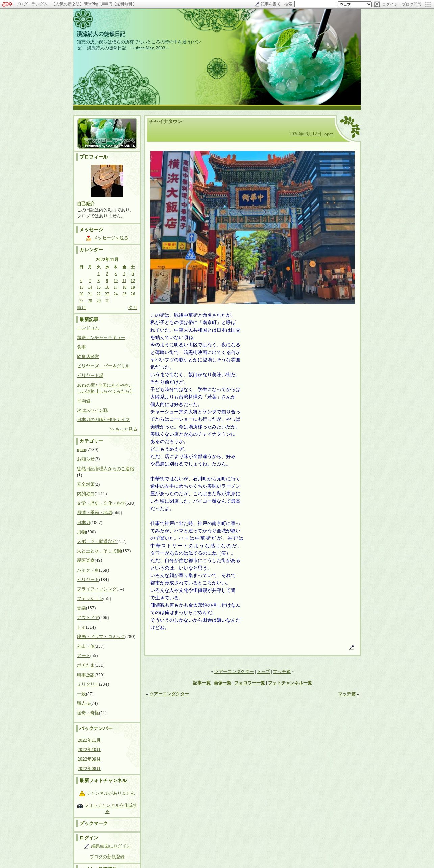Click the blog title 渓流詩人の徒然日記
The image size is (434, 868).
point(101,34)
